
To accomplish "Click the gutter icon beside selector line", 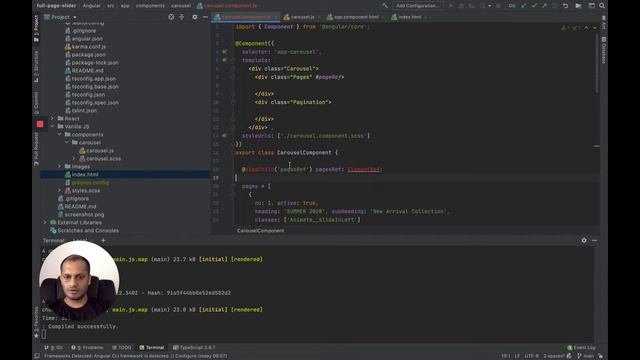I will click(224, 52).
